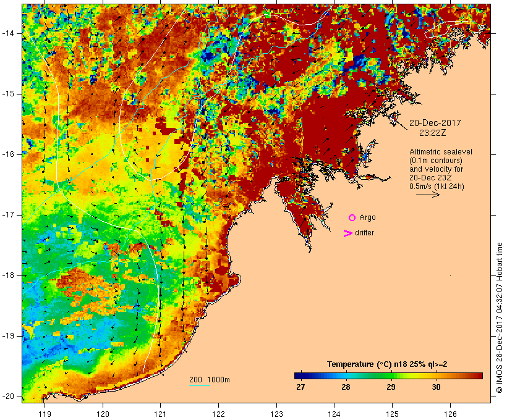The height and width of the screenshot is (420, 507).
Task: Click the colorbar label '30'
Action: click(x=436, y=387)
